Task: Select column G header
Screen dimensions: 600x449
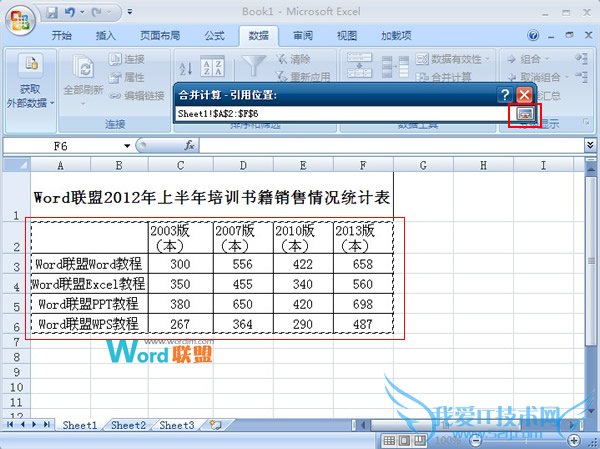Action: [x=423, y=165]
